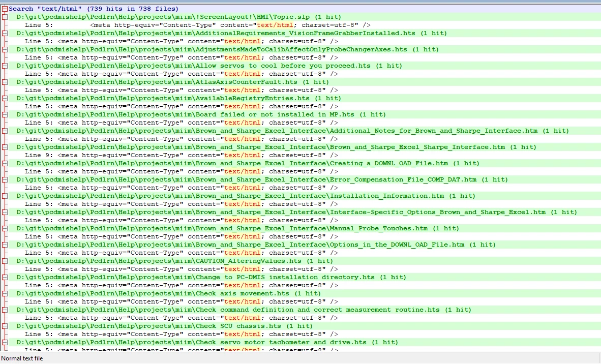Collapse Additional_Notes_for_Brown_and_Sharpe_Interface.htm result
Viewport: 601px width, 364px height.
tap(5, 131)
